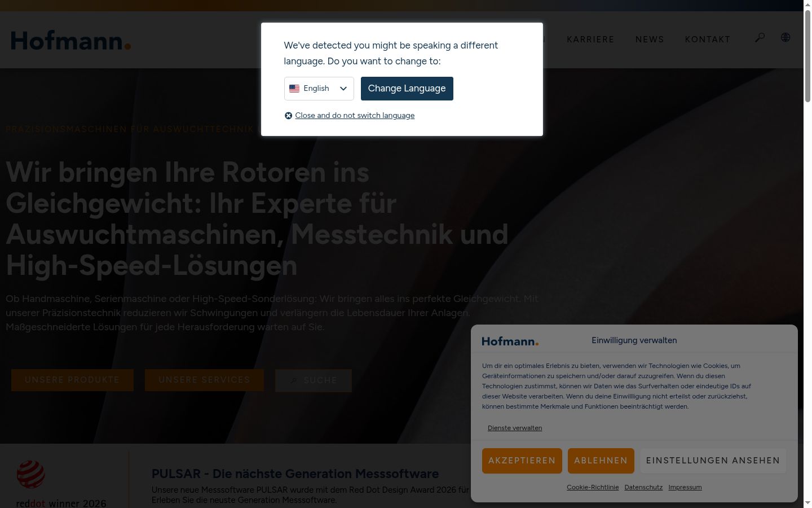Click the PULSAR Messsoftware headline
This screenshot has height=508, width=812.
pos(295,474)
